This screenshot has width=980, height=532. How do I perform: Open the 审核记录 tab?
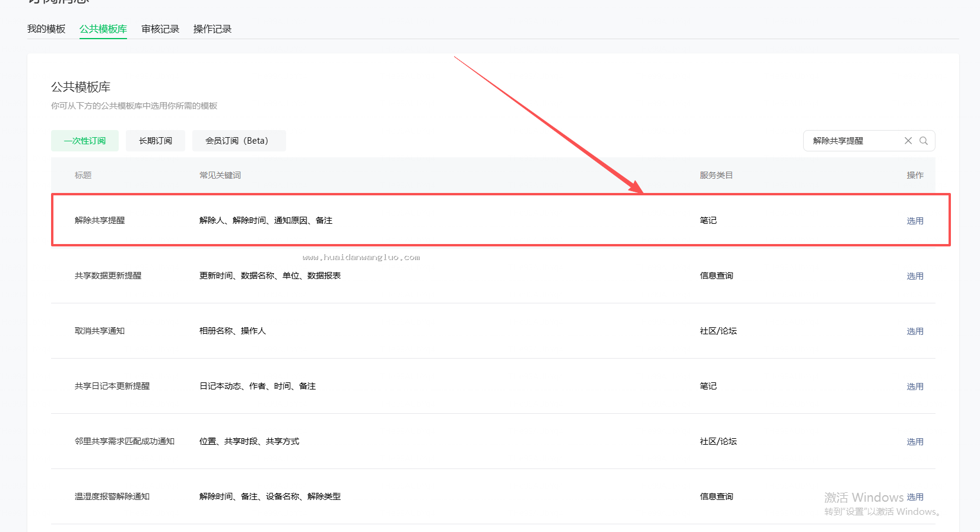click(x=160, y=29)
